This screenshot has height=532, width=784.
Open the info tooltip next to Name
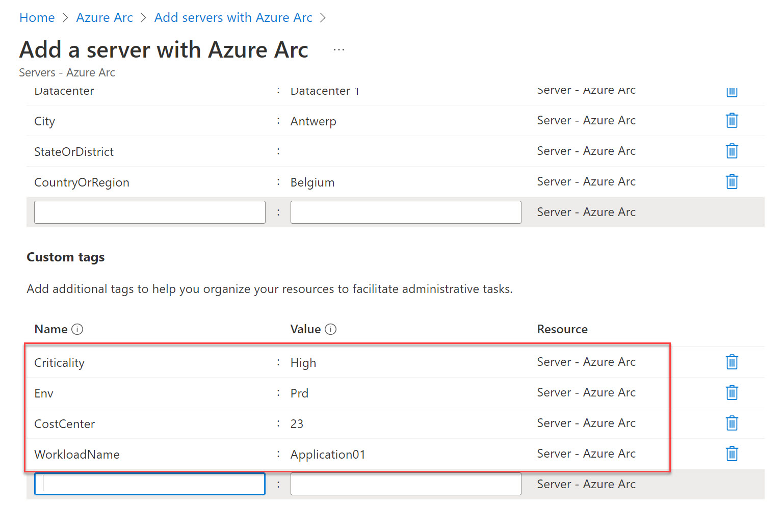pyautogui.click(x=78, y=329)
